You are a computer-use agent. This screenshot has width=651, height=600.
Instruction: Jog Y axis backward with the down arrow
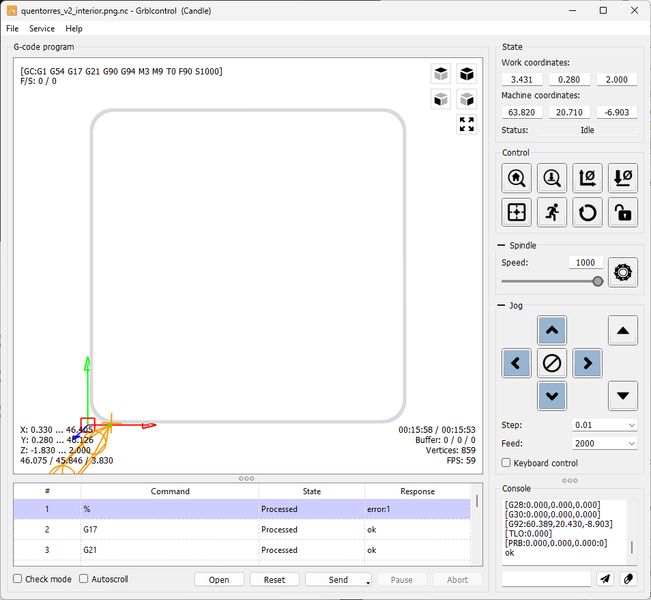coord(552,396)
